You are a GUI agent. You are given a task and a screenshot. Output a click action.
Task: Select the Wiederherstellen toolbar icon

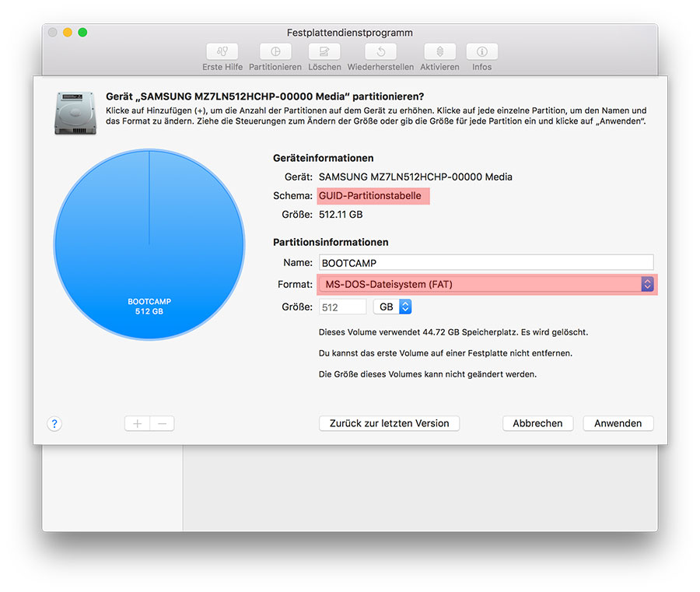pos(380,51)
